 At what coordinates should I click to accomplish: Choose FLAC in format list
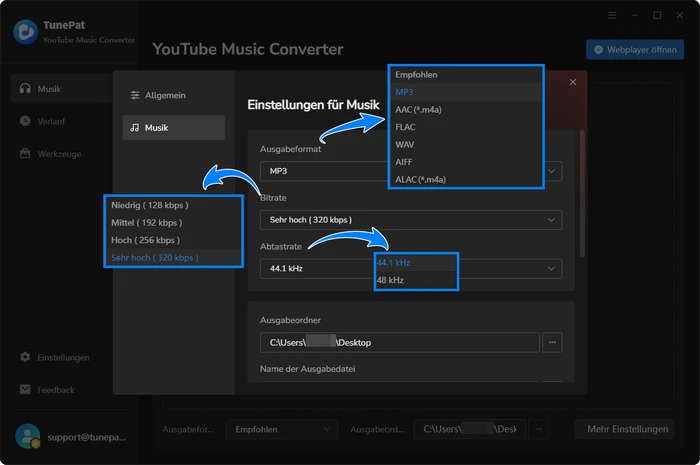coord(466,127)
